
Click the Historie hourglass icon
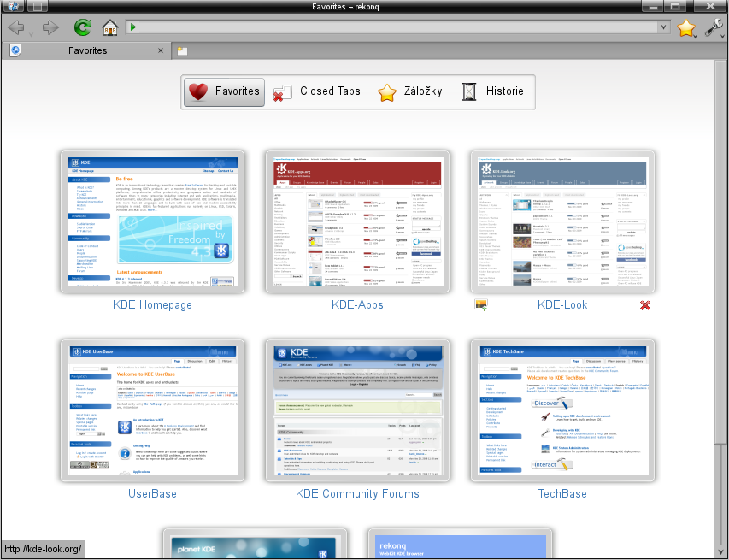coord(469,91)
